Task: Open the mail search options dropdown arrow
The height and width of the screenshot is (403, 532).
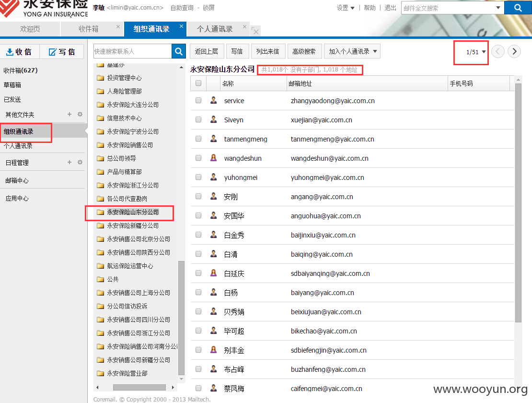Action: pos(498,8)
